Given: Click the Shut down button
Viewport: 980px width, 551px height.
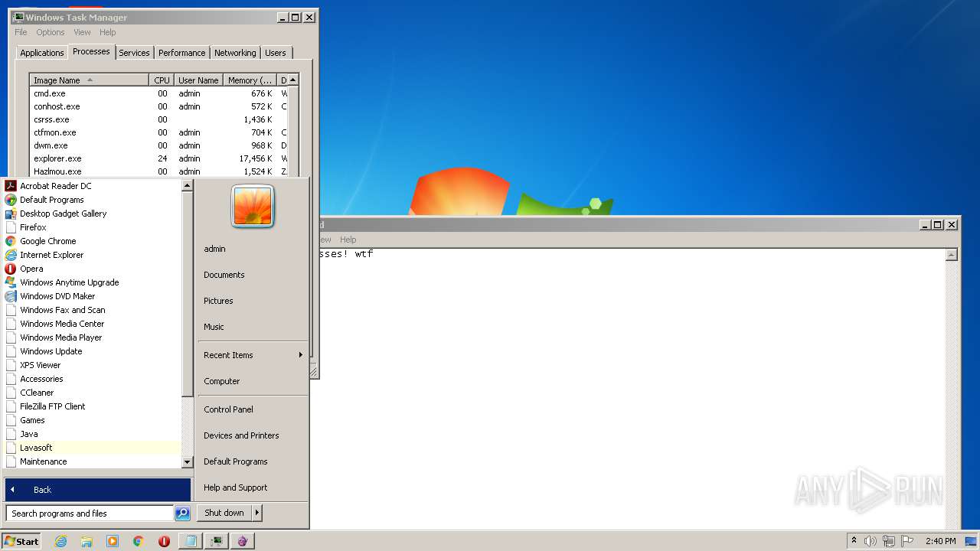Looking at the screenshot, I should point(224,513).
